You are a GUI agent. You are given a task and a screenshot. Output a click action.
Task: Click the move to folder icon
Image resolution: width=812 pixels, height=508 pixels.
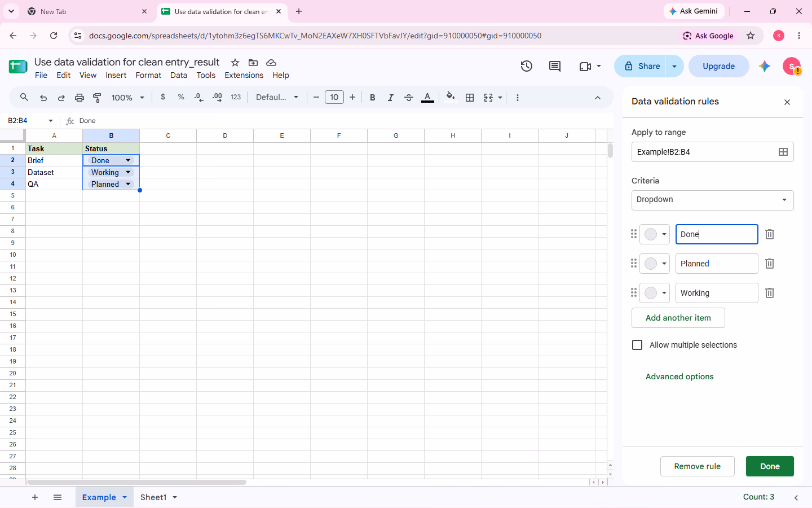click(253, 63)
